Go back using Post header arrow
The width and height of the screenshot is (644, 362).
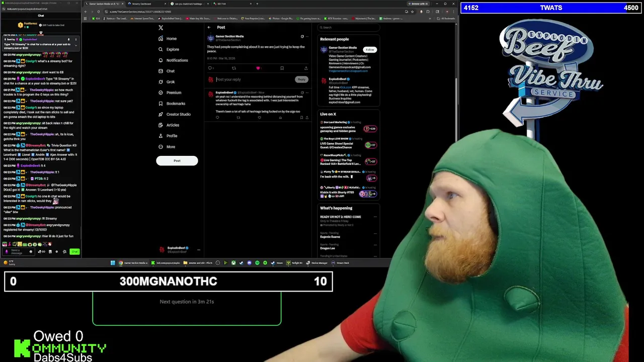[x=209, y=27]
